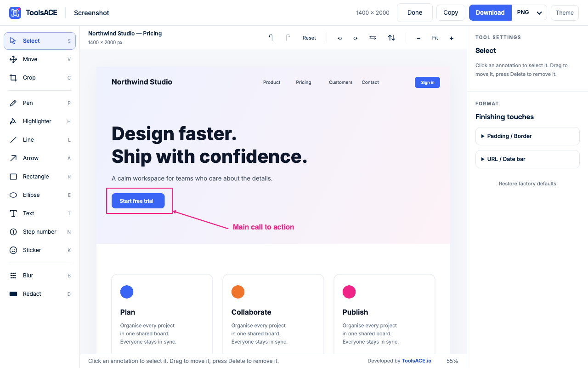Undo the last action

pyautogui.click(x=271, y=38)
